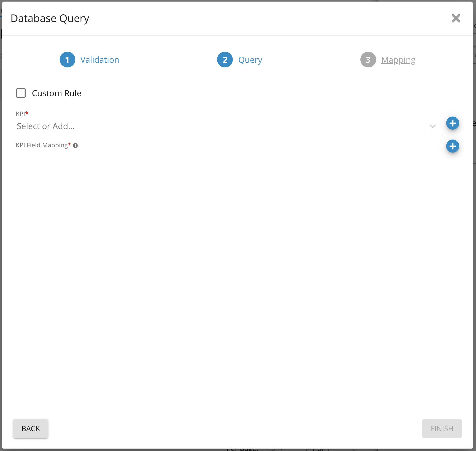Click the separator beside KPI dropdown arrow
476x451 pixels.
coord(423,126)
